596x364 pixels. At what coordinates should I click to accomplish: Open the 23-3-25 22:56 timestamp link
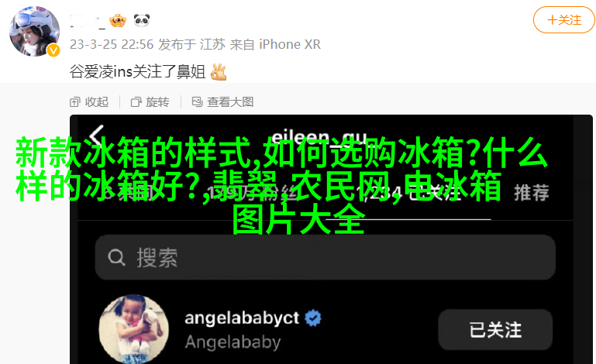[x=112, y=44]
